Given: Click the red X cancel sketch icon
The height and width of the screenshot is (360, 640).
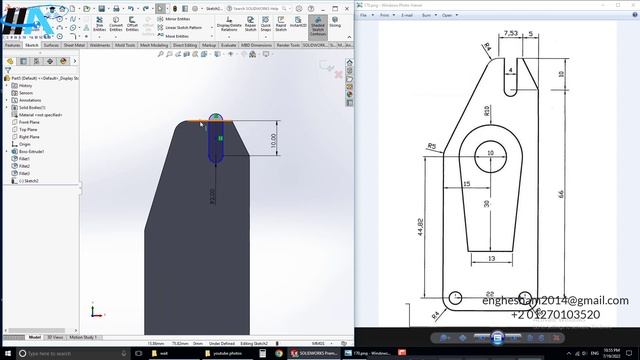Looking at the screenshot, I should (x=338, y=74).
